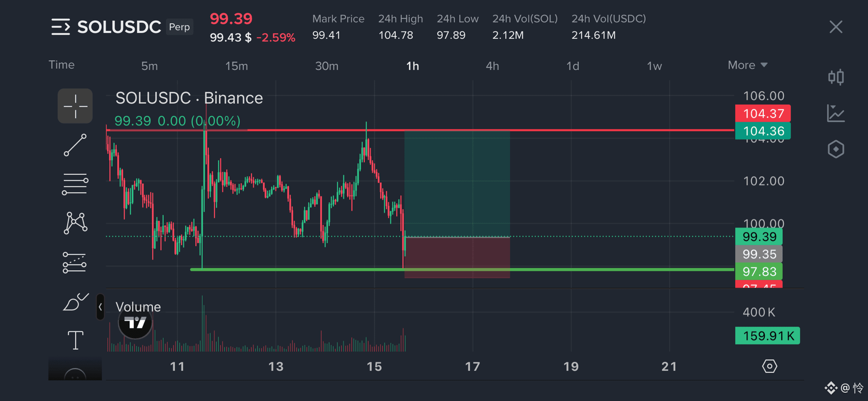Open the hexagon chart settings icon

836,149
